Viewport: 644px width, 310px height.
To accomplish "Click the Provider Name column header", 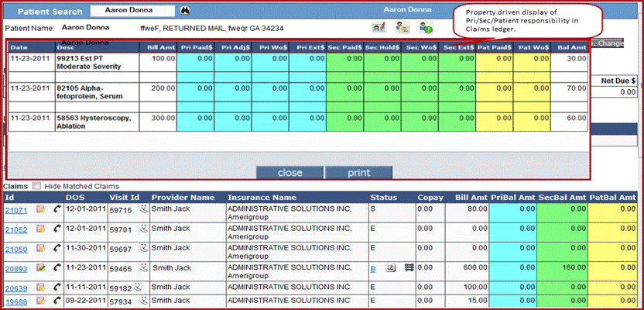I will (183, 198).
